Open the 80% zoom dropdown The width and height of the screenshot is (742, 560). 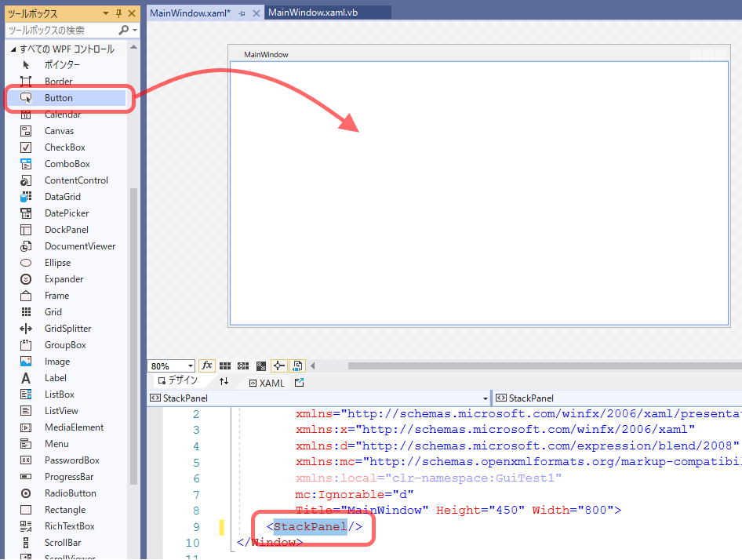tap(191, 366)
